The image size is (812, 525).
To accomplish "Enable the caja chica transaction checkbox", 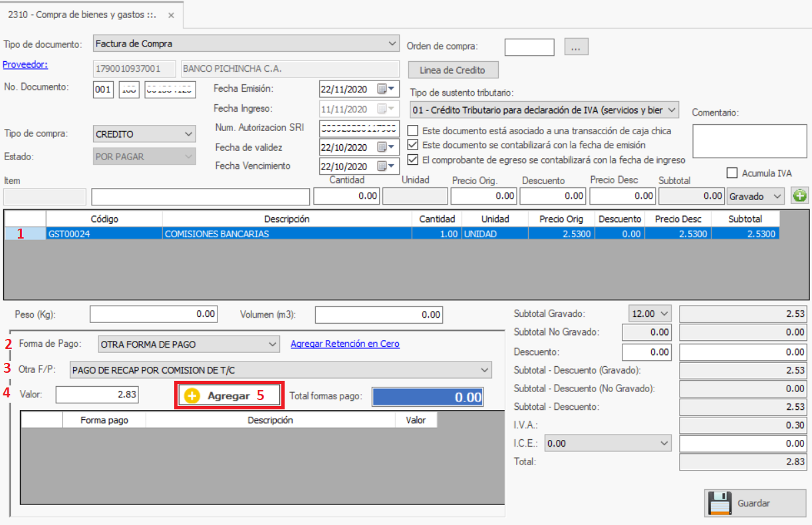I will (414, 131).
